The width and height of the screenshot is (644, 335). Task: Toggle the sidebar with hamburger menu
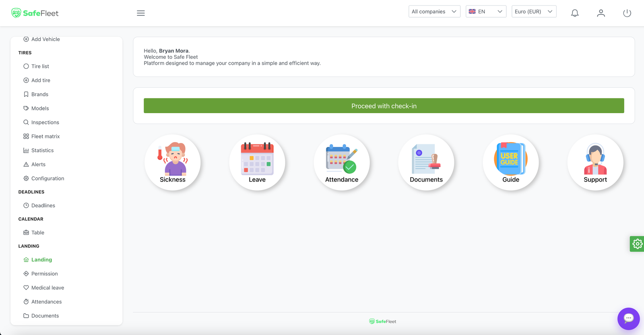[x=141, y=13]
